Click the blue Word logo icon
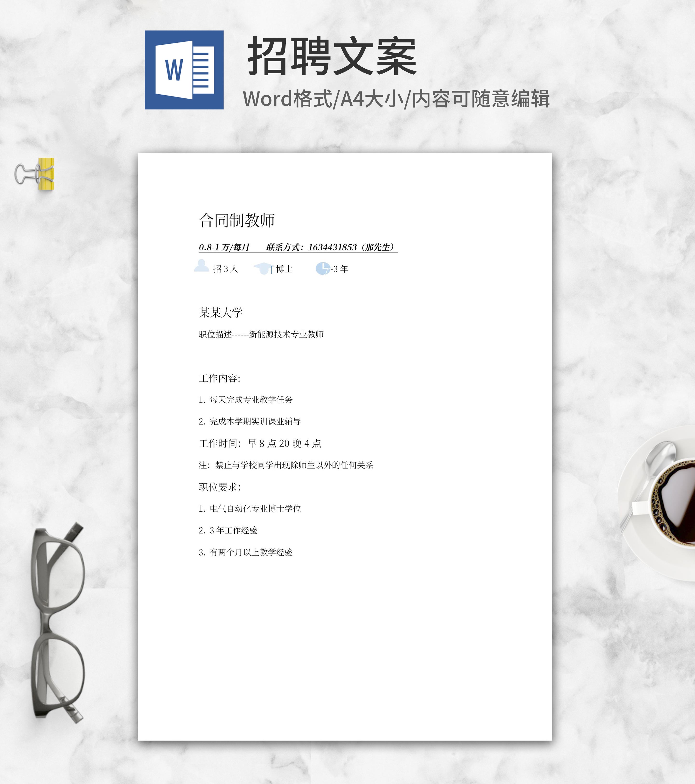Image resolution: width=695 pixels, height=784 pixels. click(x=184, y=70)
